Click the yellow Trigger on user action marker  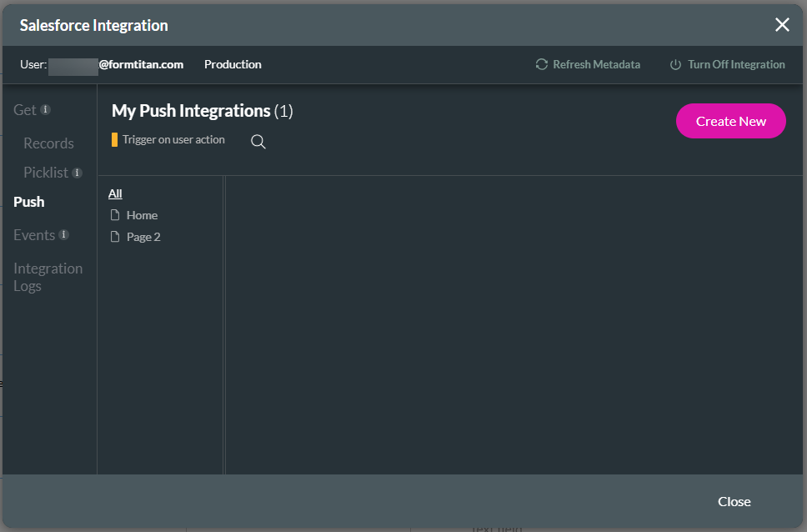pyautogui.click(x=114, y=139)
